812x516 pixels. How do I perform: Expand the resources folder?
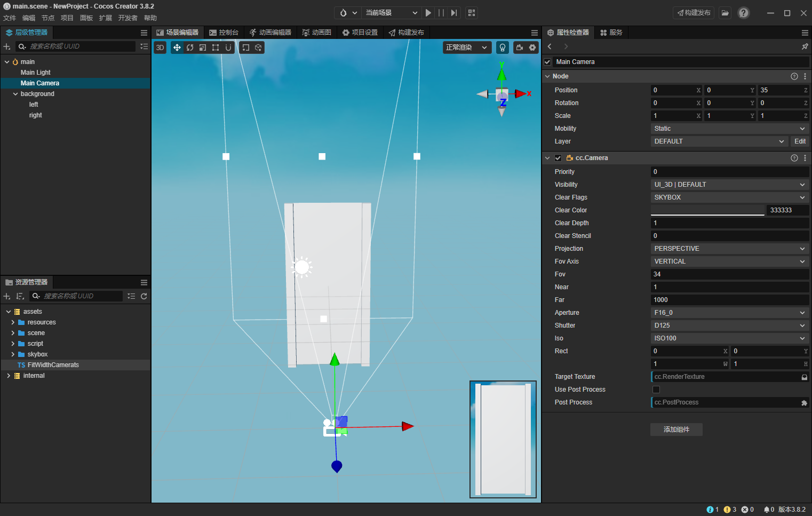[13, 322]
